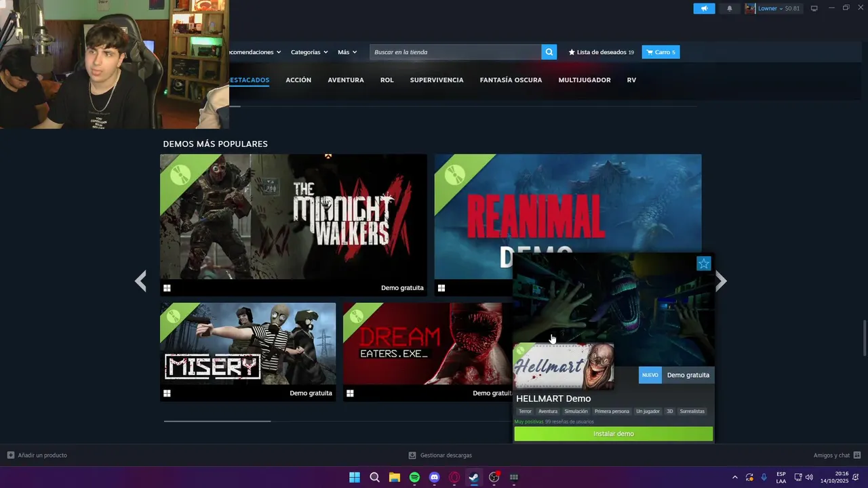868x488 pixels.
Task: Open Gestionar descargas
Action: (x=440, y=455)
